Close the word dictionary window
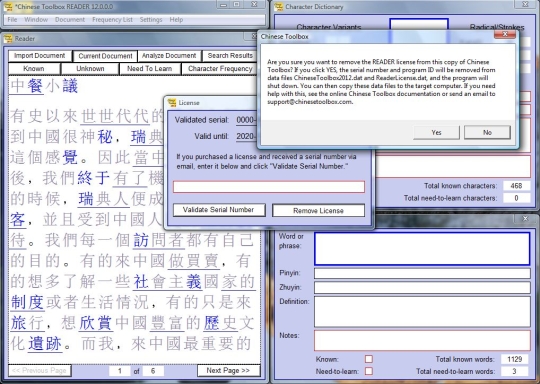540x384 pixels. coord(525,218)
